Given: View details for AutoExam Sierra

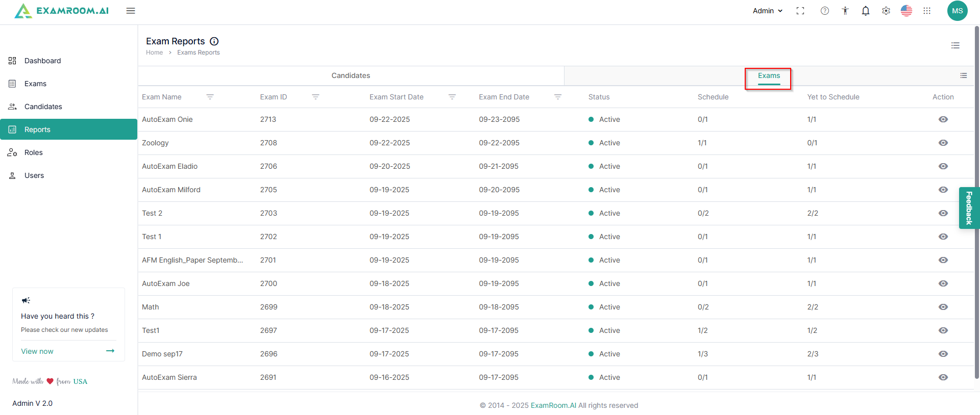Looking at the screenshot, I should [943, 377].
